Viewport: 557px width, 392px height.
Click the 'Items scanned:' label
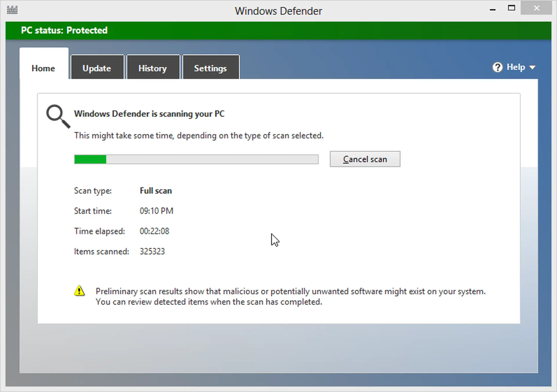(102, 251)
